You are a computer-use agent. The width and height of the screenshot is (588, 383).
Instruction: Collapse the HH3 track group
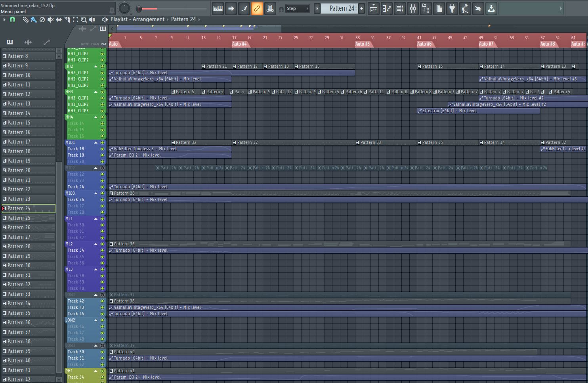click(x=95, y=92)
